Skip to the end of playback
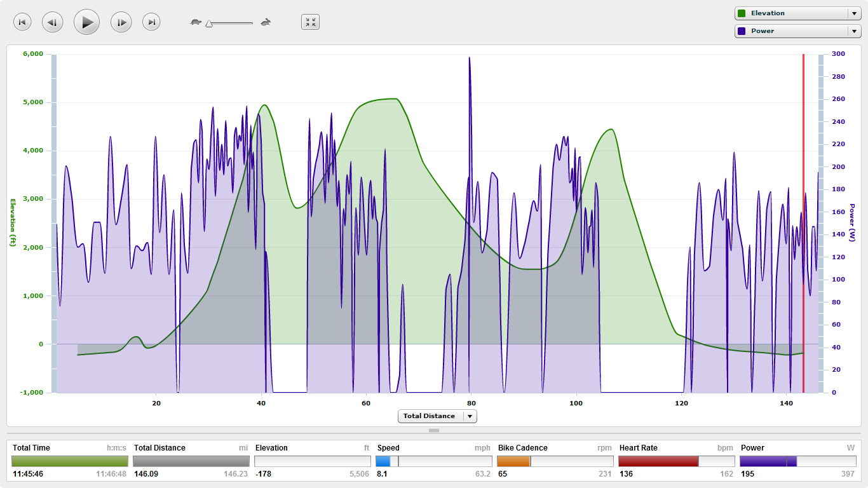This screenshot has width=868, height=488. click(151, 22)
